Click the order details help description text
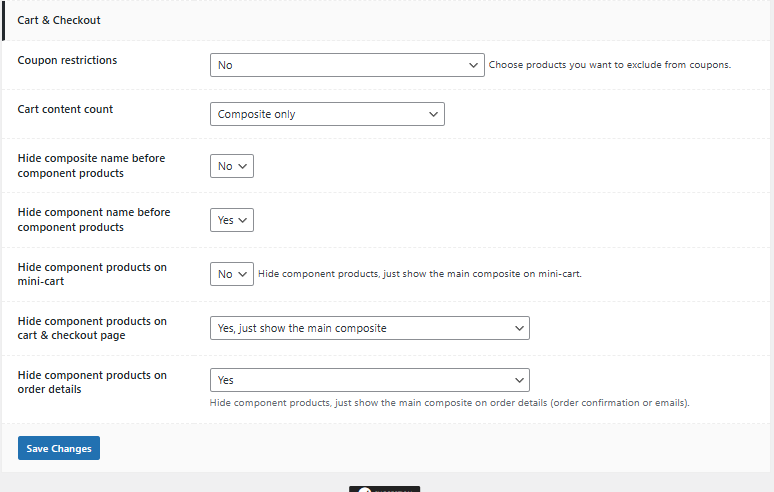 449,403
